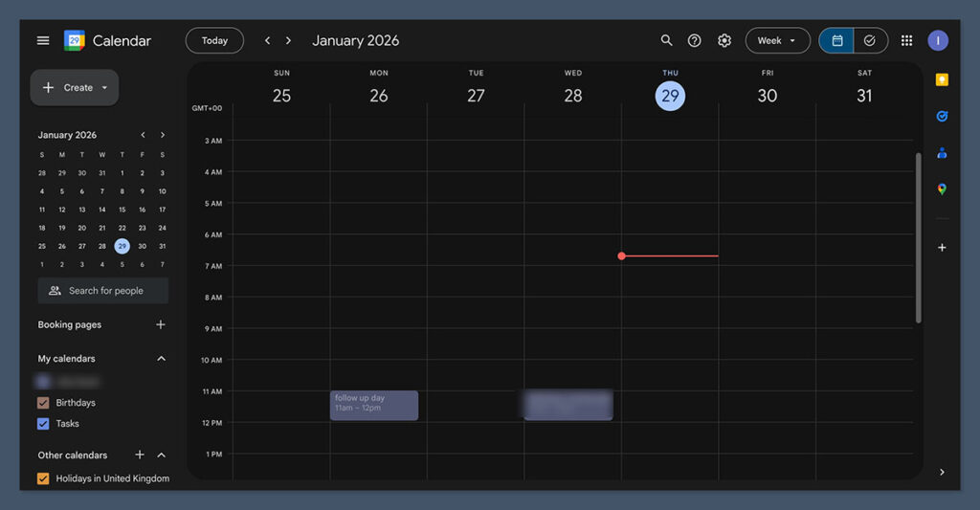
Task: Select 22 in the mini calendar
Action: (x=122, y=228)
